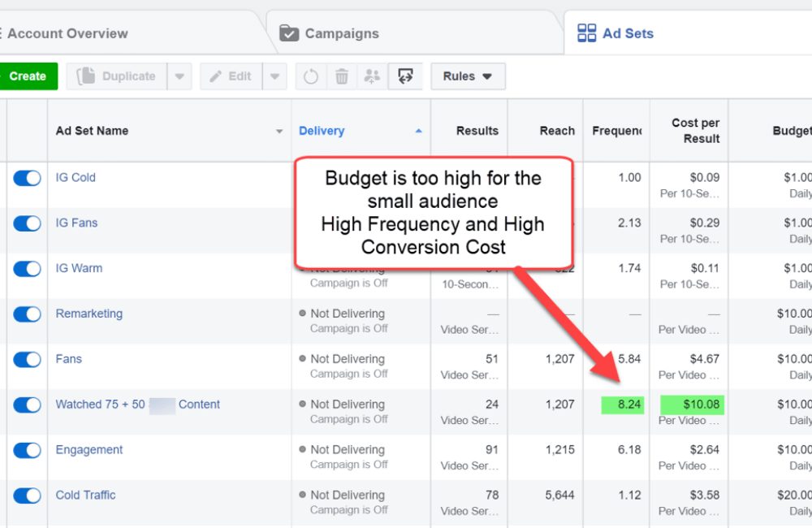Click the import/export arrows icon
The height and width of the screenshot is (528, 812).
[x=405, y=76]
